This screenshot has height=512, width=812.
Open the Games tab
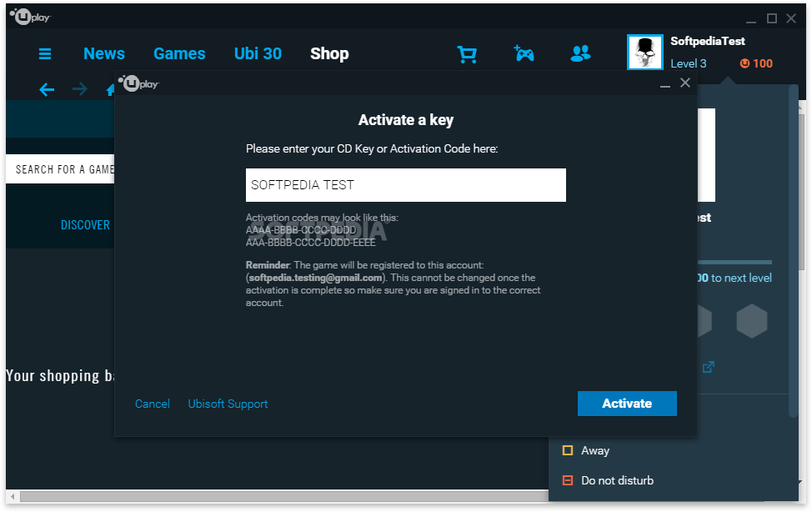(x=179, y=53)
